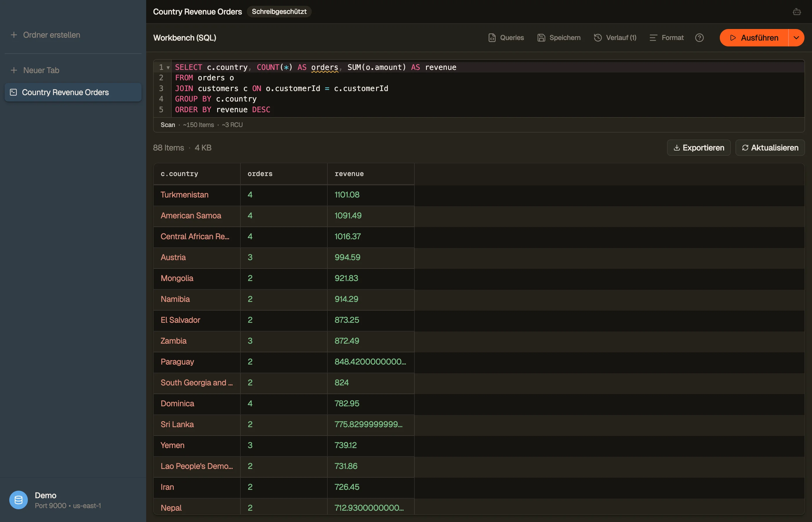Screen dimensions: 812x522
Task: Select the Yemen cell
Action: click(197, 445)
